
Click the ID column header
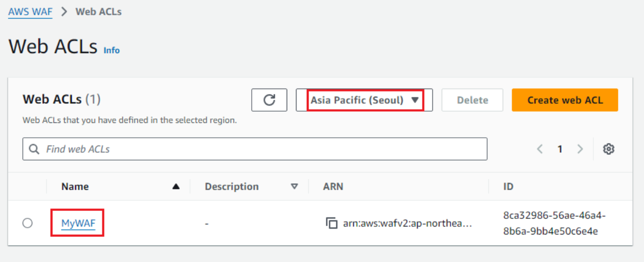point(508,187)
